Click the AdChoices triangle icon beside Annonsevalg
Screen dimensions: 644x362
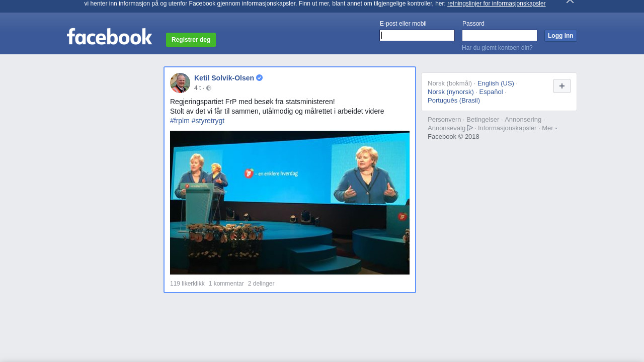(470, 128)
